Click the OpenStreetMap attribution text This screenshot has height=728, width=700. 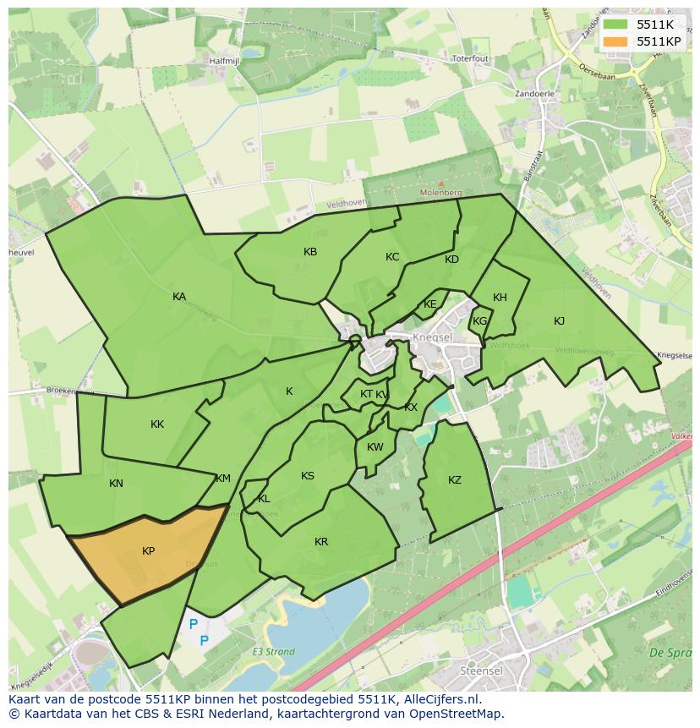[x=457, y=714]
